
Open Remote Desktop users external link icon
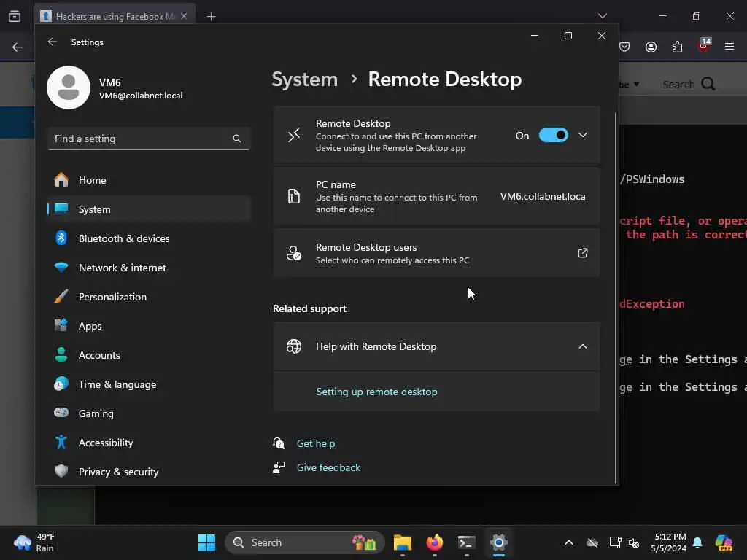[582, 253]
